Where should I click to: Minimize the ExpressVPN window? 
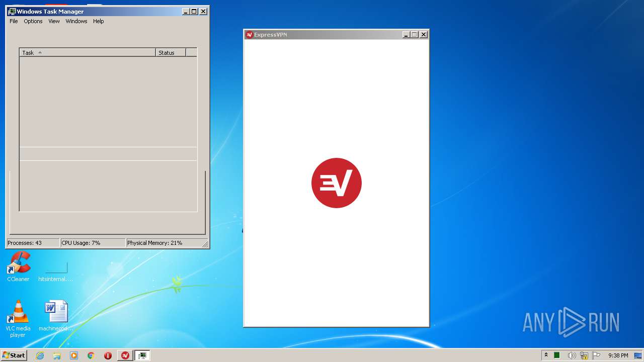tap(406, 35)
